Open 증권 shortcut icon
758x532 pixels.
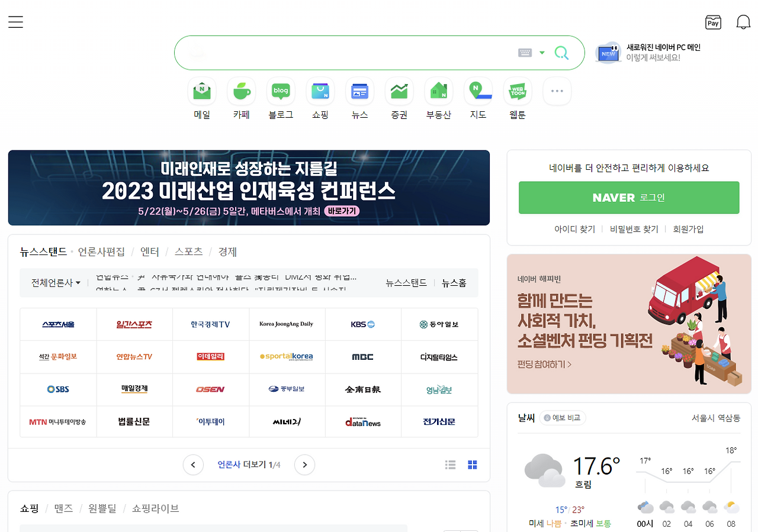point(399,92)
